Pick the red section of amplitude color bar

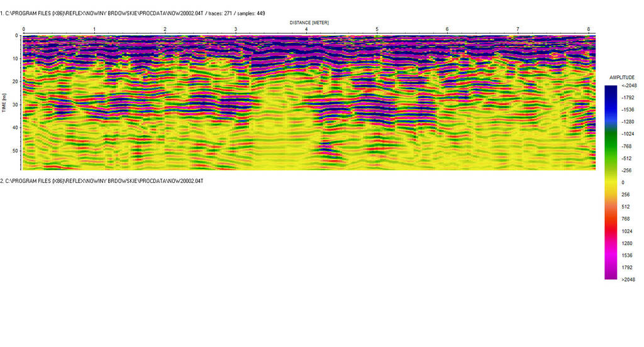(611, 226)
